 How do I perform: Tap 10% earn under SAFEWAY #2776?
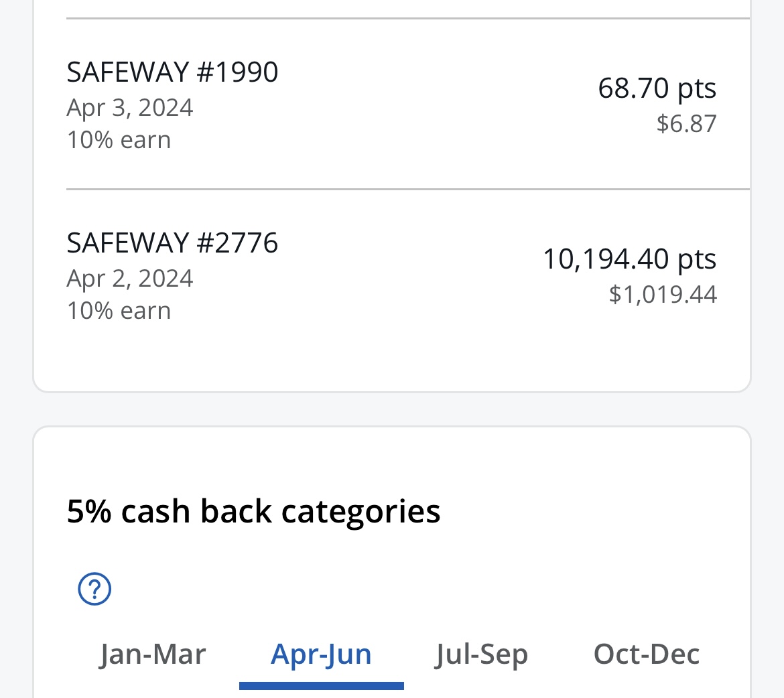pyautogui.click(x=119, y=311)
